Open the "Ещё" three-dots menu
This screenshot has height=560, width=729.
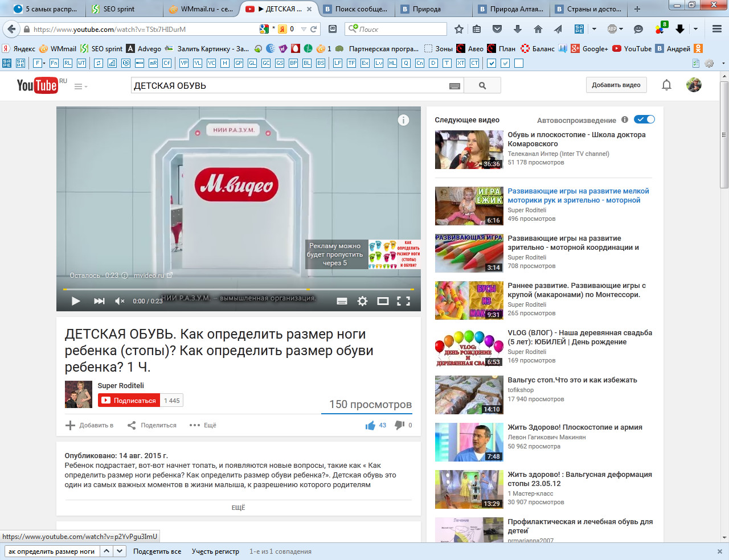[x=203, y=425]
